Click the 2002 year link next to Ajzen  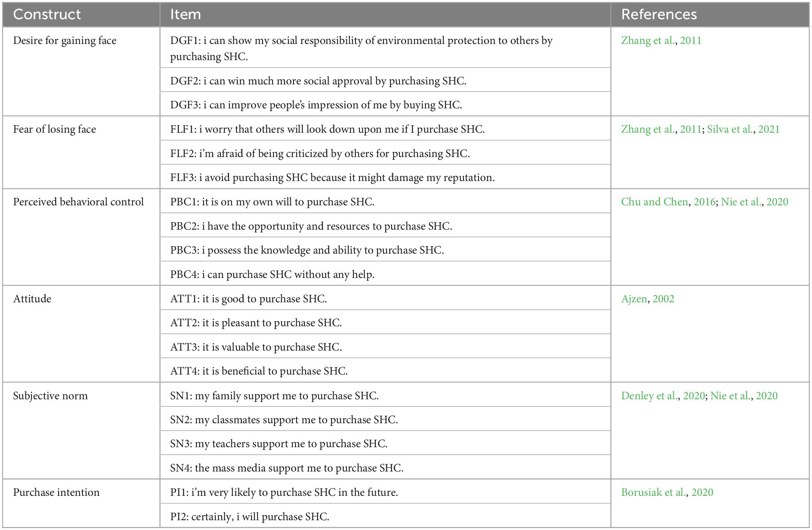[x=663, y=299]
